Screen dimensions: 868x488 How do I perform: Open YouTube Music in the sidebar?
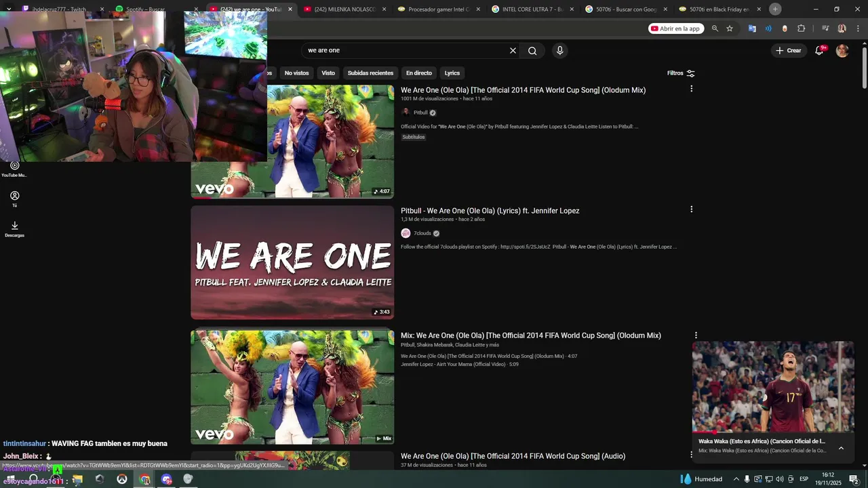pos(14,169)
